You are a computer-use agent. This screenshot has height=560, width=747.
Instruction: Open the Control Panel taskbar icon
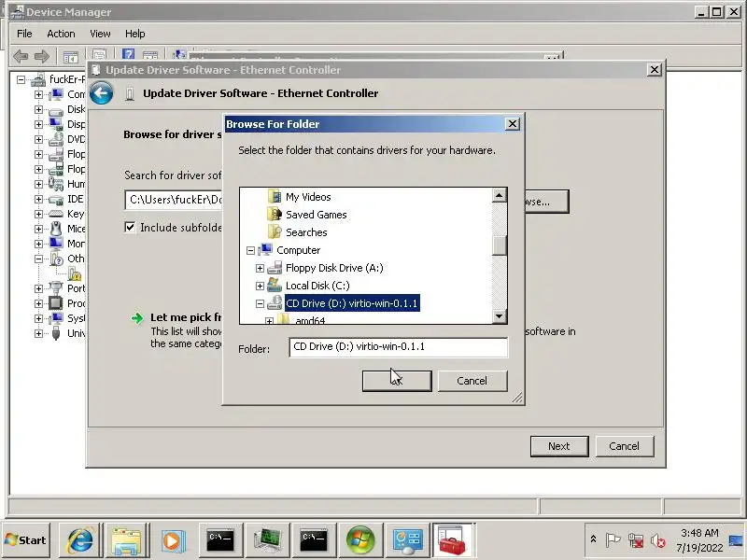(x=407, y=540)
